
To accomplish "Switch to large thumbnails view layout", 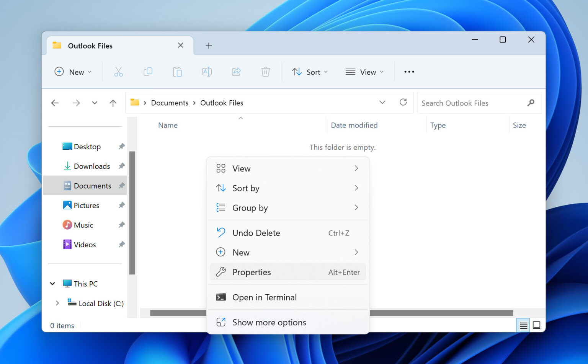I will tap(536, 325).
